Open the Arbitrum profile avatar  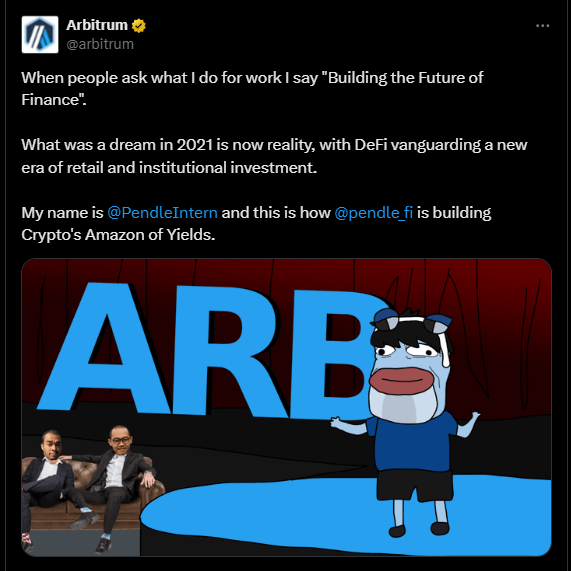[x=40, y=35]
